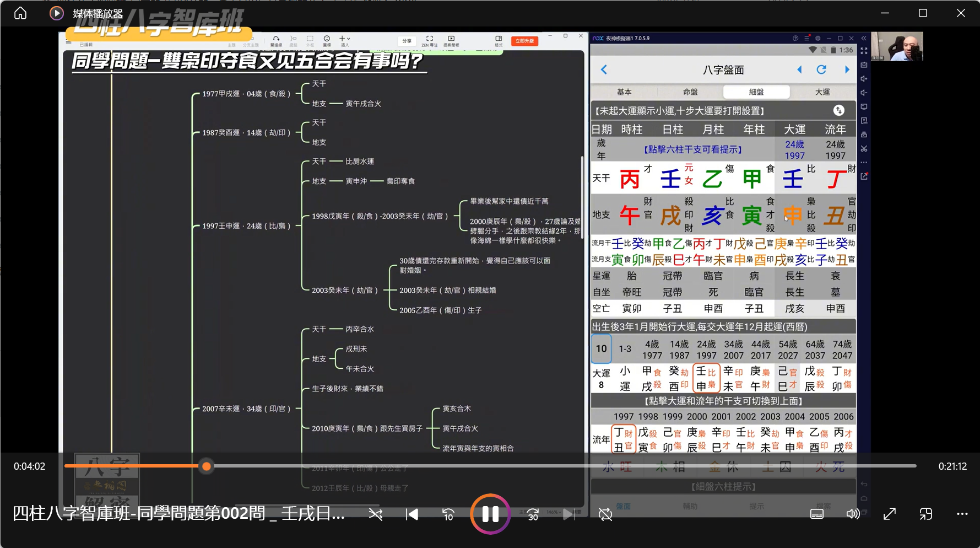Click the orange 申 地支 in 大運 column
Image resolution: width=980 pixels, height=548 pixels.
click(793, 216)
